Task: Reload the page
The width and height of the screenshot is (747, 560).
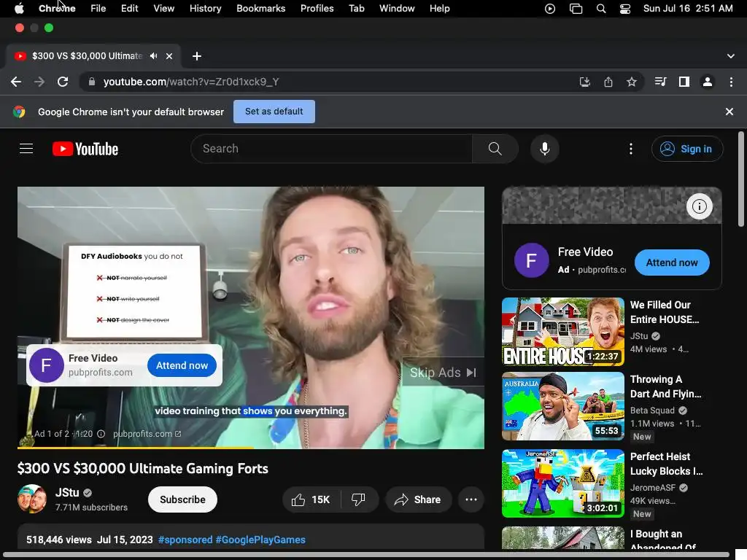Action: coord(63,82)
